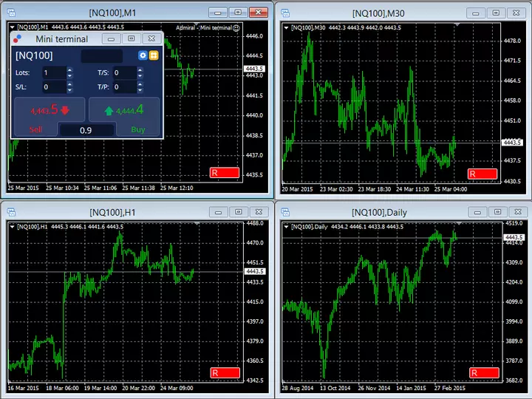The height and width of the screenshot is (399, 532).
Task: Decrease S/L value with the down arrow
Action: tap(69, 90)
